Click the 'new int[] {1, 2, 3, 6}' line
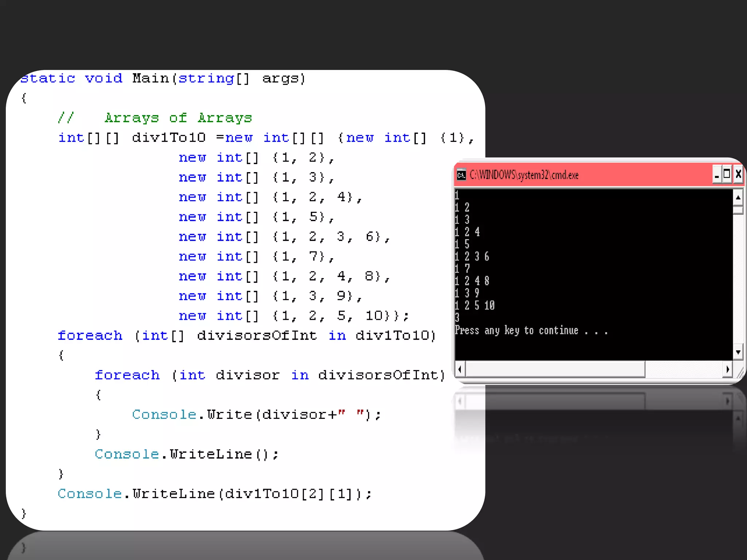 284,237
